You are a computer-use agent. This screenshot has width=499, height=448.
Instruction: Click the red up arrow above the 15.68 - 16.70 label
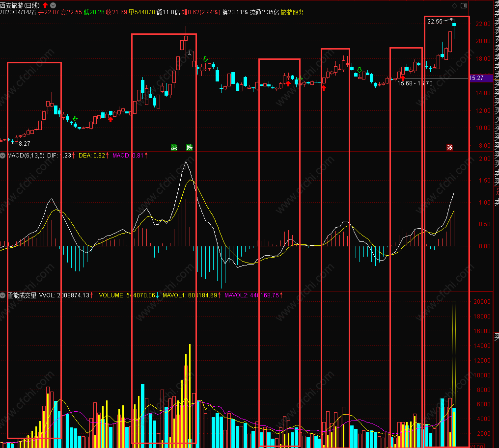[403, 78]
